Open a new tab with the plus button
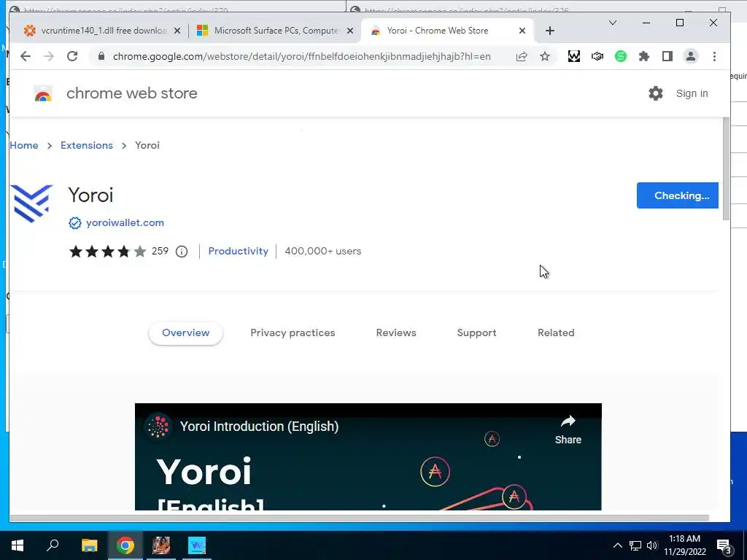 pos(550,31)
